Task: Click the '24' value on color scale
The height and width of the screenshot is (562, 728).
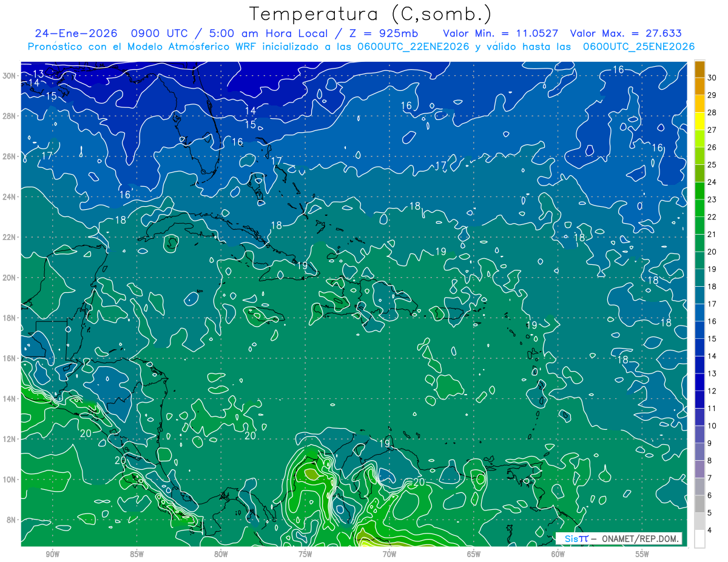Action: point(712,182)
